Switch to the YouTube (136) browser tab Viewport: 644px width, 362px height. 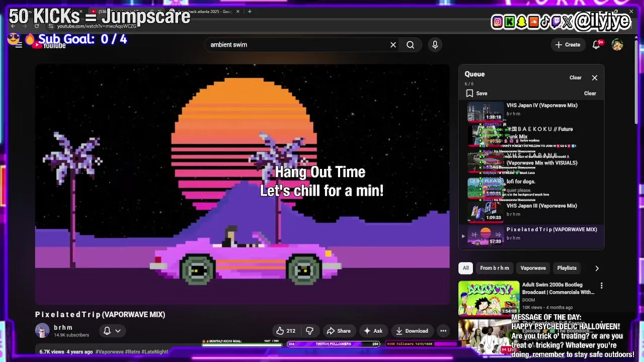(x=126, y=12)
